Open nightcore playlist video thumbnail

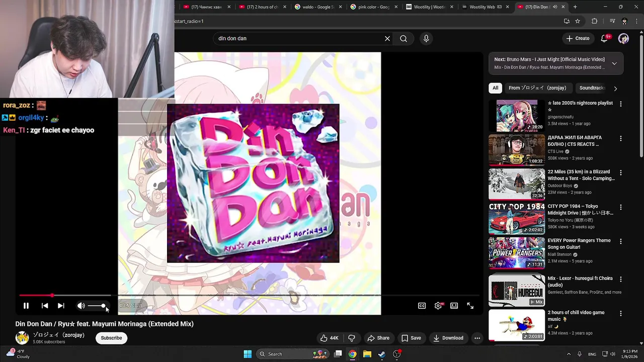[x=517, y=116]
